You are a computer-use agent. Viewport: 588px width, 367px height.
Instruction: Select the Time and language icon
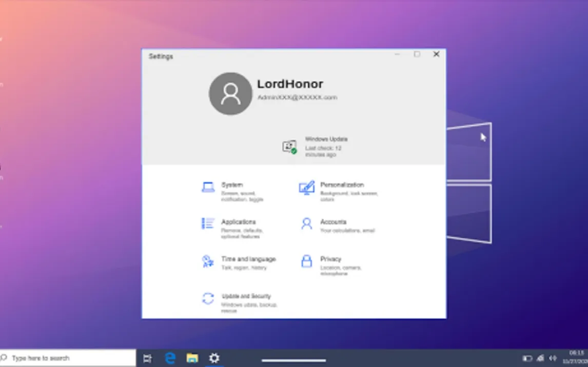(208, 261)
